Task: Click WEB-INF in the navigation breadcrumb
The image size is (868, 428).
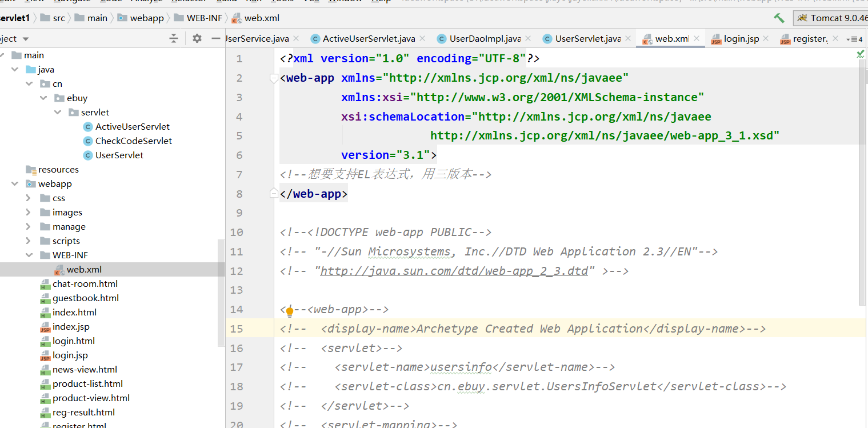Action: coord(198,18)
